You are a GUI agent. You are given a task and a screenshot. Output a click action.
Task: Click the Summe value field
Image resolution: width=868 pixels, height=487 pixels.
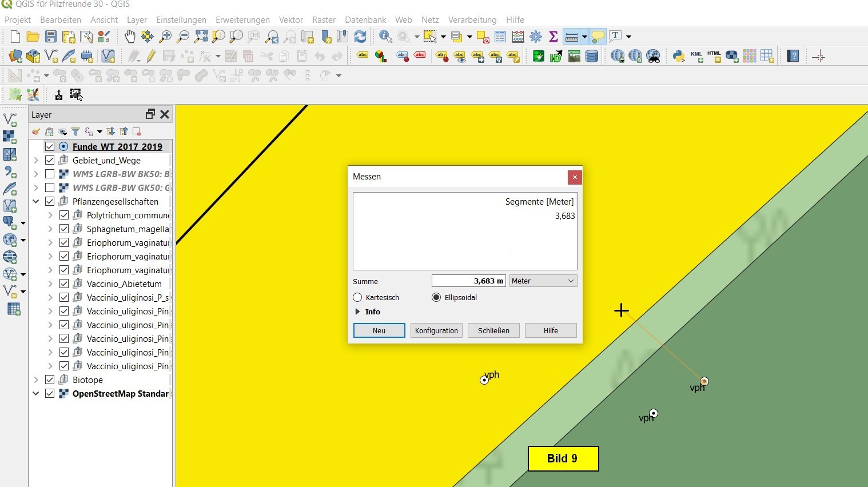[468, 281]
